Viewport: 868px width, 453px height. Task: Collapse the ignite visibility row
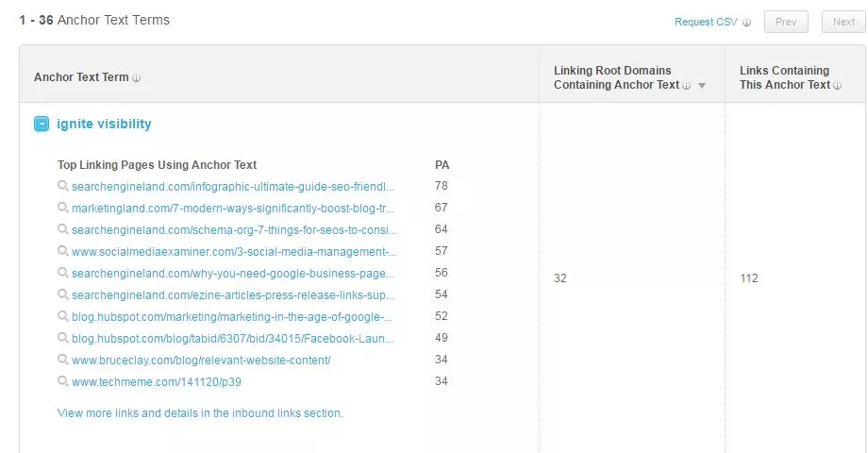click(42, 124)
